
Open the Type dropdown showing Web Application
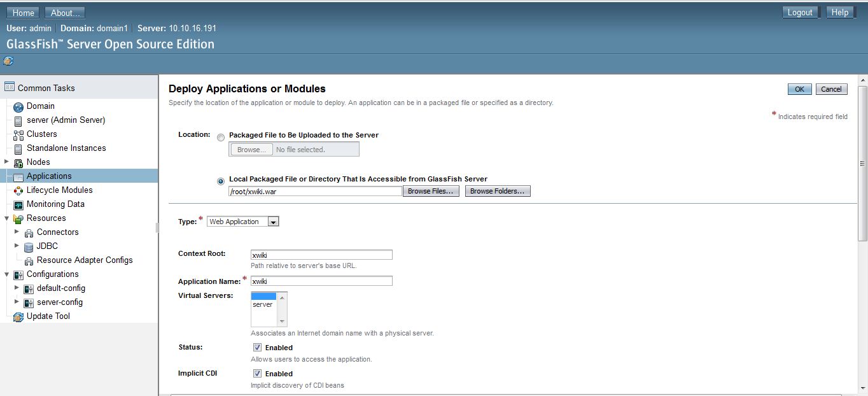point(243,222)
